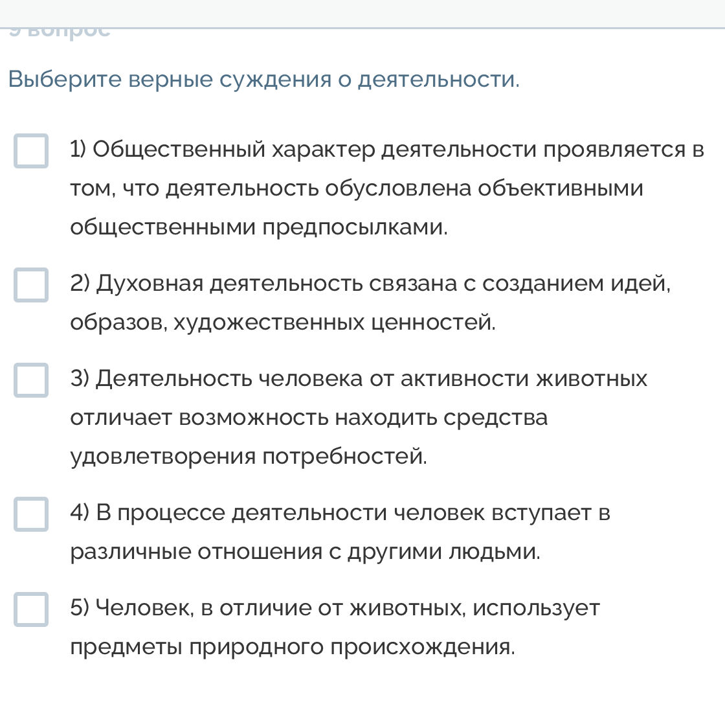Screen dimensions: 725x728
Task: Check the checkbox for statement 1
Action: pos(31,152)
